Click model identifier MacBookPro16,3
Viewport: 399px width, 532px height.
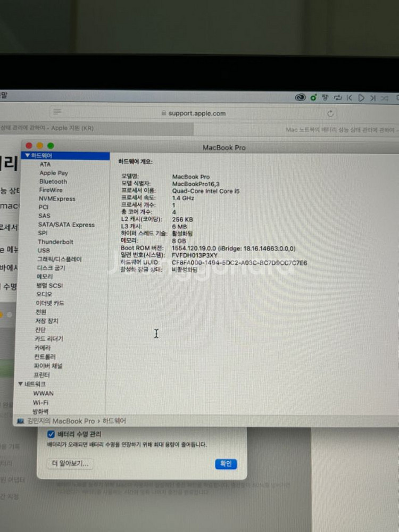[x=196, y=184]
